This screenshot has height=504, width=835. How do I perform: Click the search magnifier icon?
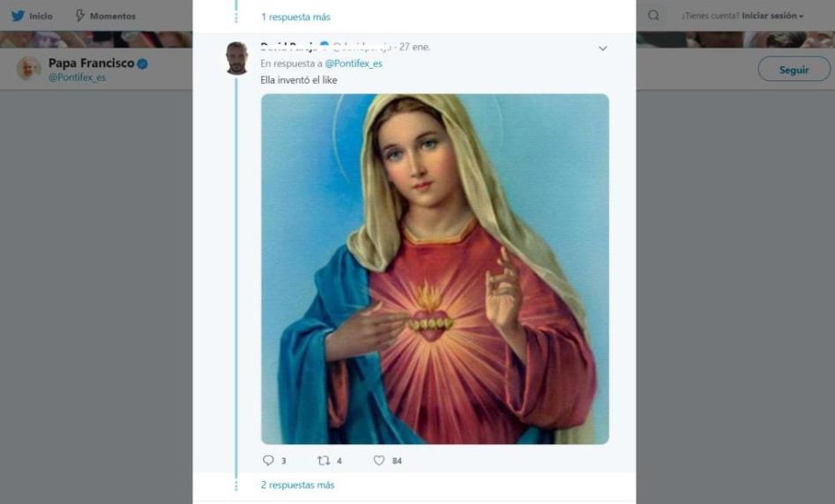click(653, 16)
